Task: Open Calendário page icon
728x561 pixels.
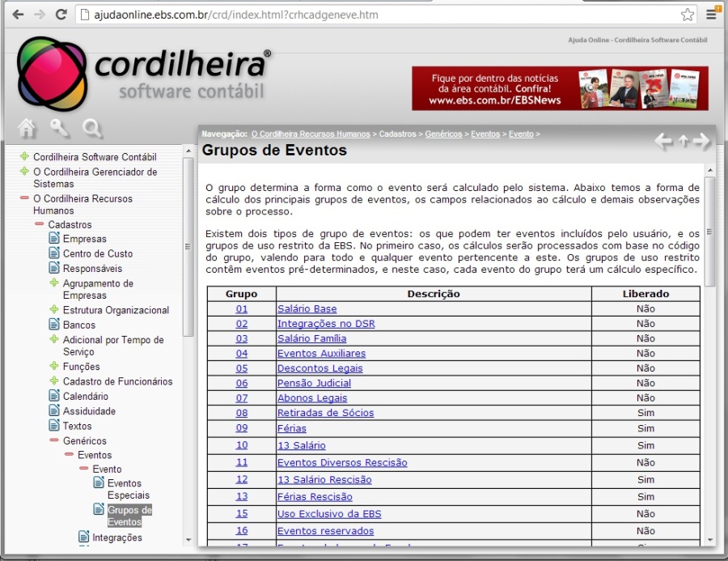Action: point(54,396)
